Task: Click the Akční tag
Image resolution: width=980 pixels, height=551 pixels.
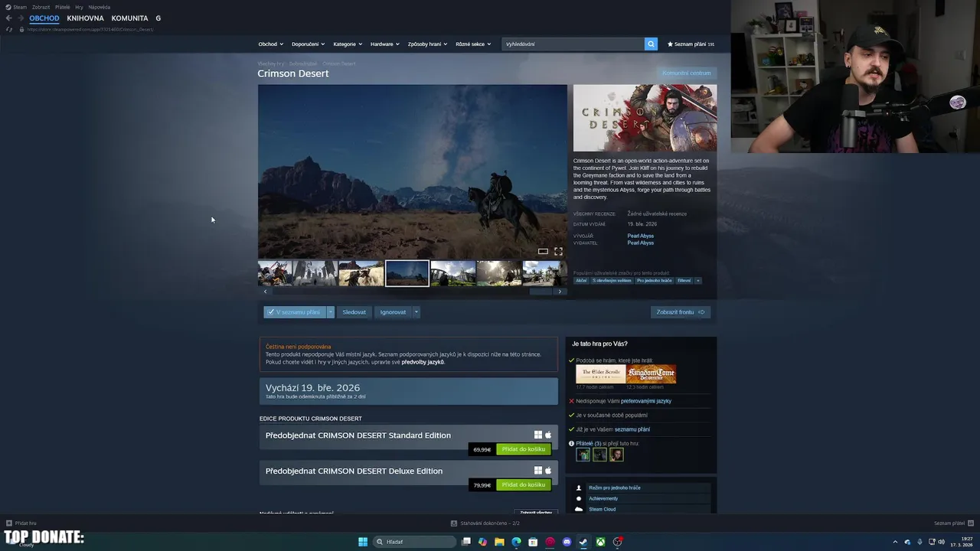Action: 581,281
